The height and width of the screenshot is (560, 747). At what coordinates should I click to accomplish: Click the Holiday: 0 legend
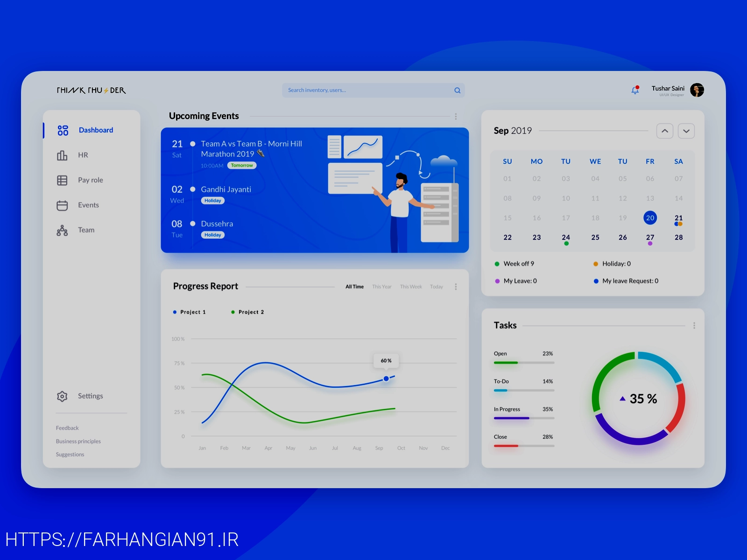click(612, 264)
